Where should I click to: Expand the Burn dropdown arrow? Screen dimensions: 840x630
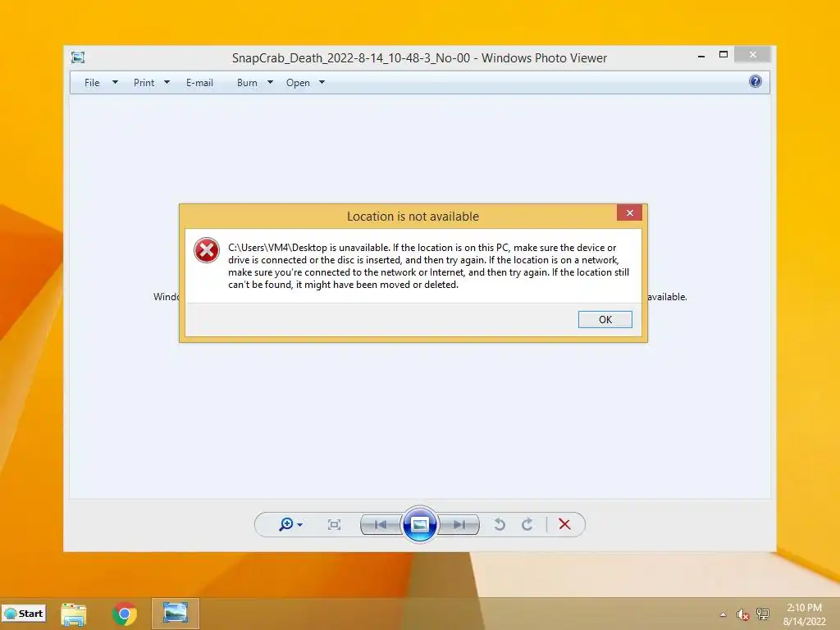coord(270,83)
